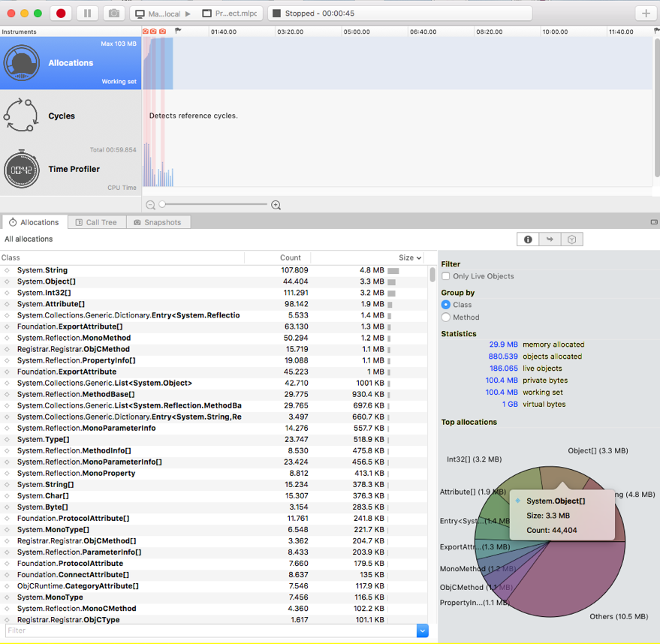
Task: Select the cube icon in the inspector switcher
Action: (571, 239)
